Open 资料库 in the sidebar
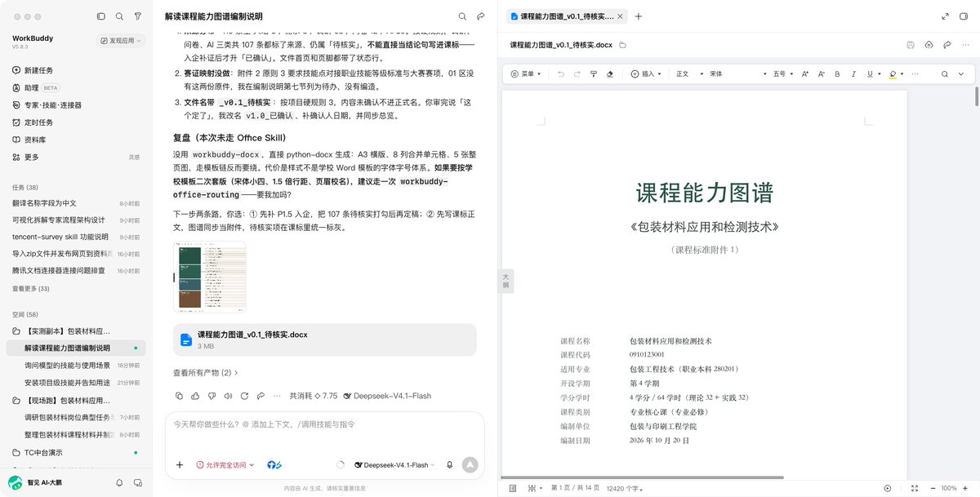 click(29, 139)
